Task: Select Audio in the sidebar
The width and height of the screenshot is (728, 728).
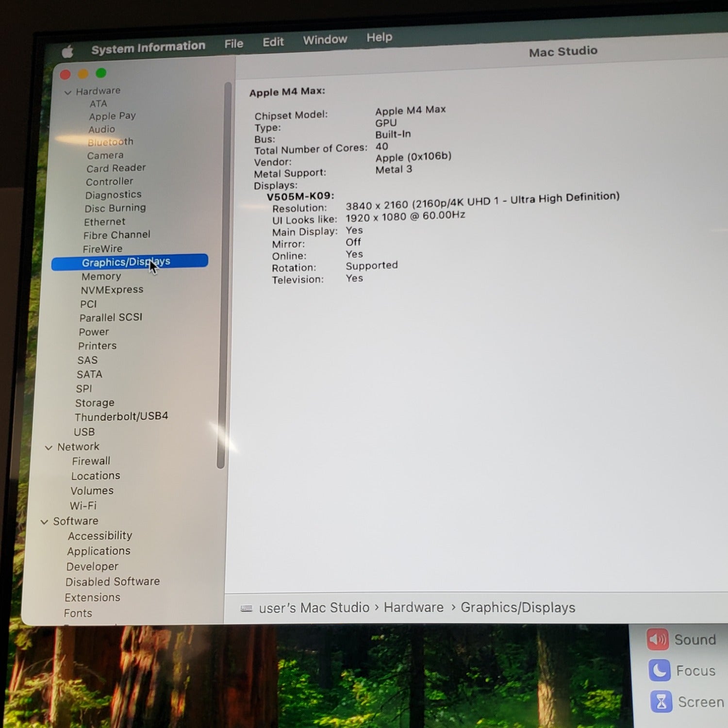Action: click(101, 129)
